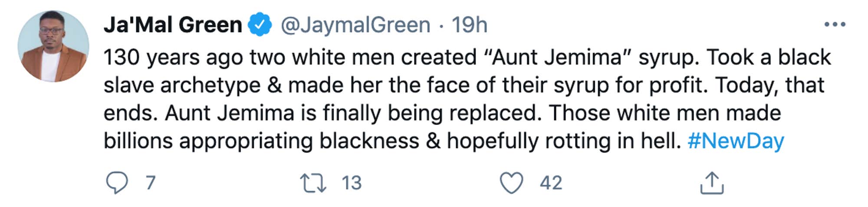
Task: Open the @JaymalGreen handle link
Action: tap(355, 25)
